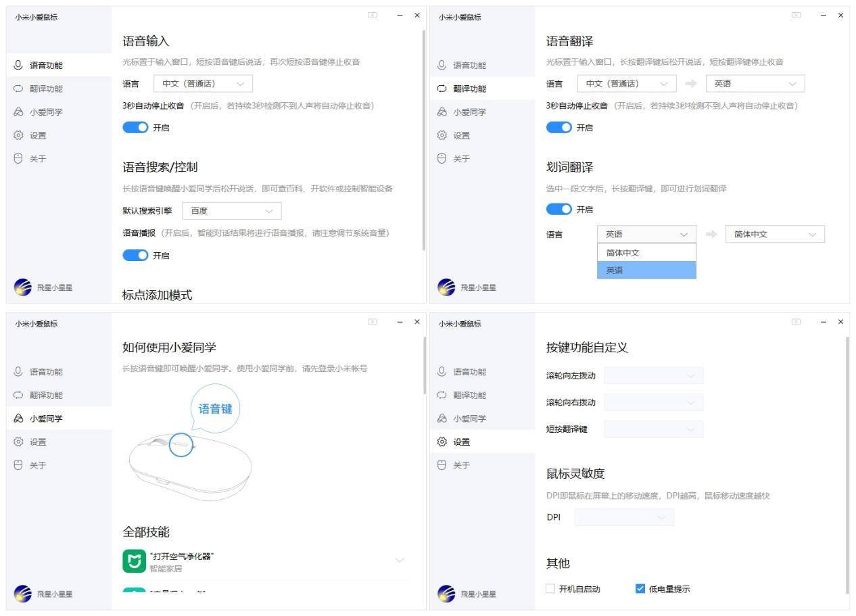Check the 开机自启动 checkbox
Image resolution: width=856 pixels, height=616 pixels.
[x=550, y=588]
